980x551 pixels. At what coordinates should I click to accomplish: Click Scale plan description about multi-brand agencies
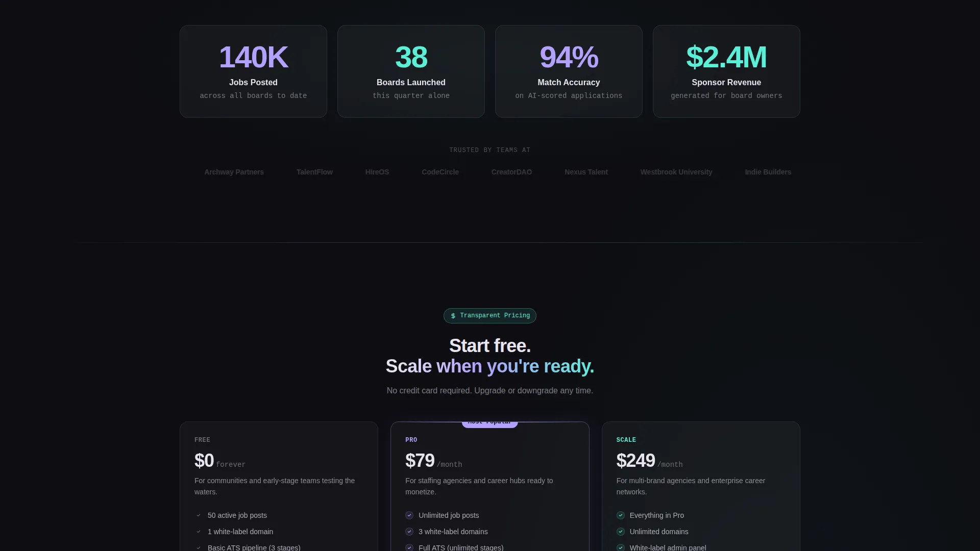pyautogui.click(x=691, y=486)
